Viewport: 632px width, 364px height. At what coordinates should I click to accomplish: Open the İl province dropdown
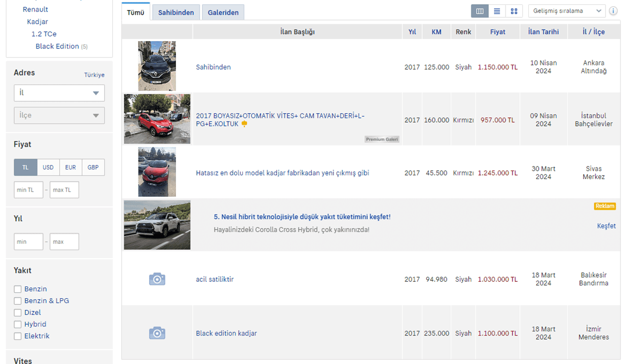(x=59, y=93)
